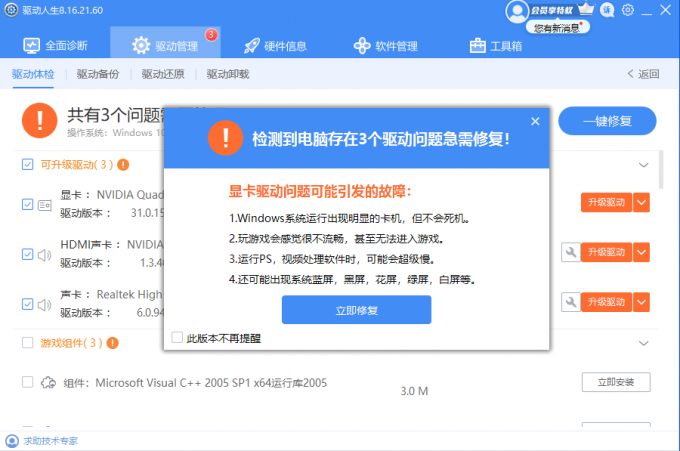This screenshot has width=680, height=451.
Task: Open the settings gear in title bar
Action: pyautogui.click(x=628, y=10)
